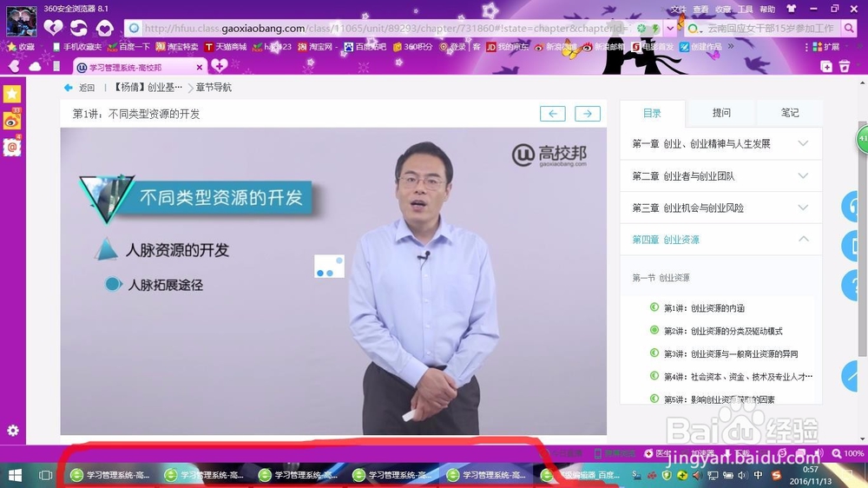868x488 pixels.
Task: Click the phone icon left of the tab strip
Action: tap(56, 67)
